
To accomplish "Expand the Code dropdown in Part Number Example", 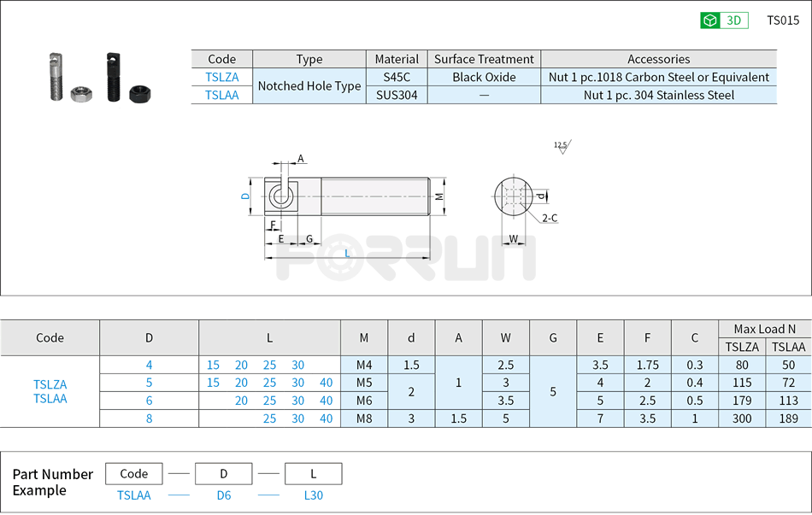I will [x=132, y=473].
